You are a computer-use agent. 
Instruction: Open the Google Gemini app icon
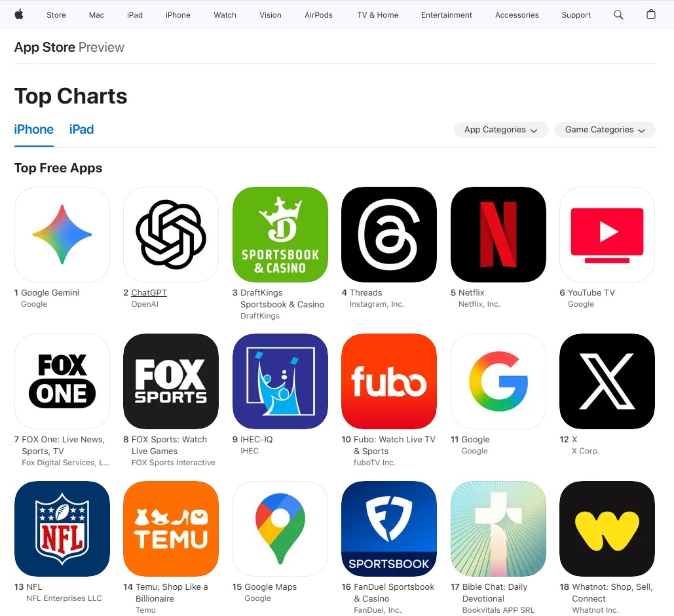coord(62,235)
